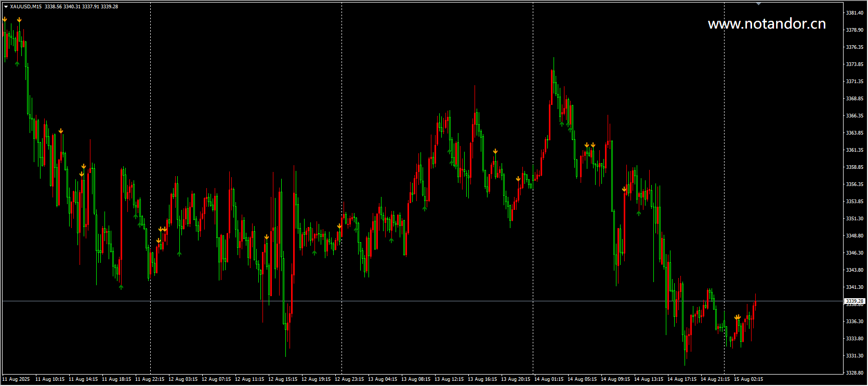Viewport: 868px width, 386px height.
Task: Click the 12 Aug 03:15 time label
Action: 183,379
